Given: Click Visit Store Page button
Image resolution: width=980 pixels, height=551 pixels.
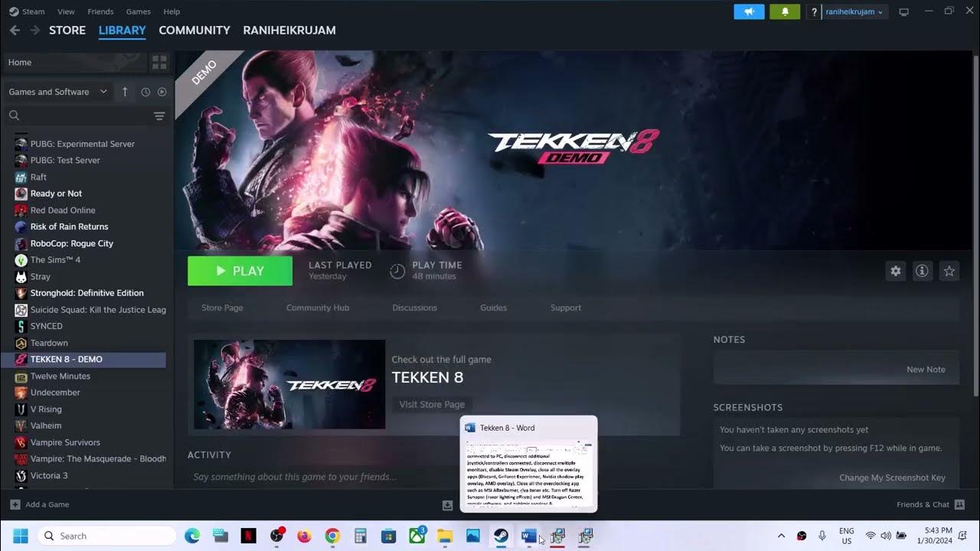Looking at the screenshot, I should coord(432,404).
